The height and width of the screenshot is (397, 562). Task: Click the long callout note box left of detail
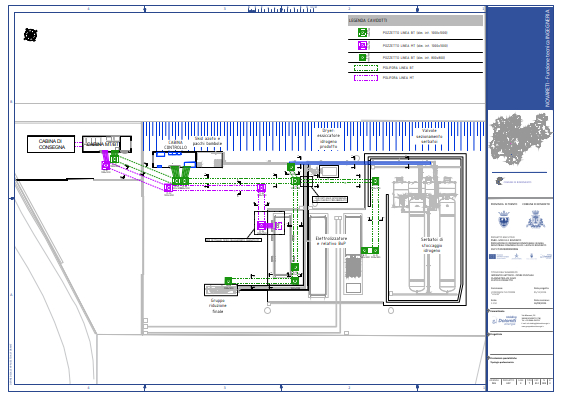pyautogui.click(x=233, y=240)
